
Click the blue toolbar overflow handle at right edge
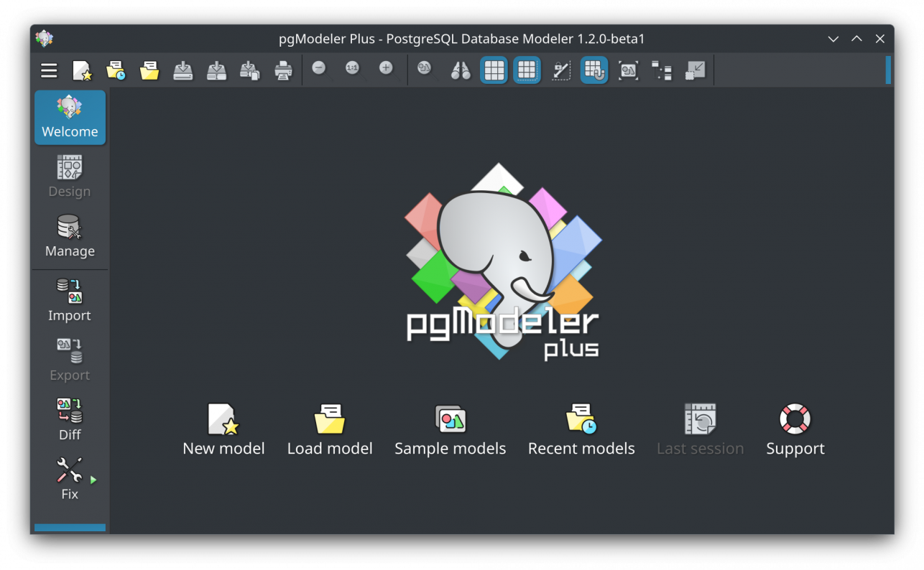[889, 70]
